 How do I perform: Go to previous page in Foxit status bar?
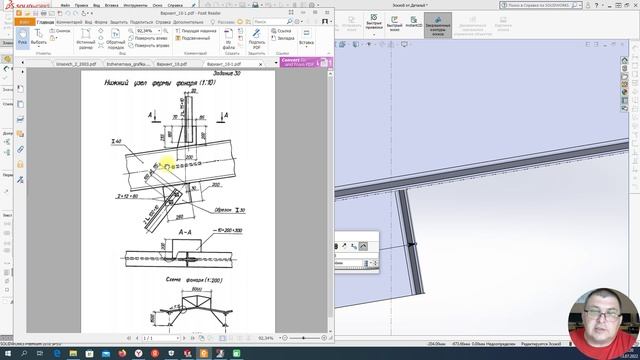pyautogui.click(x=137, y=338)
